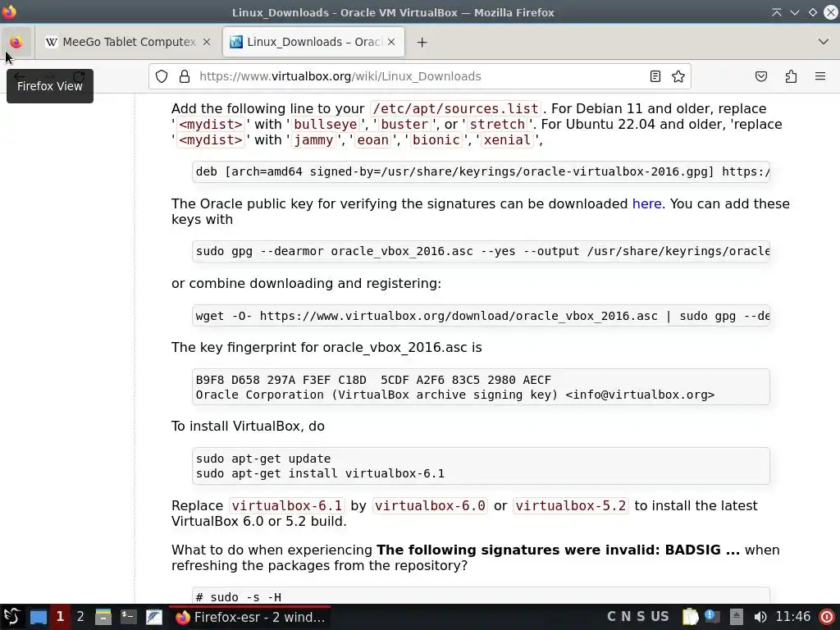Click the C N S keyboard lock indicators

[626, 617]
